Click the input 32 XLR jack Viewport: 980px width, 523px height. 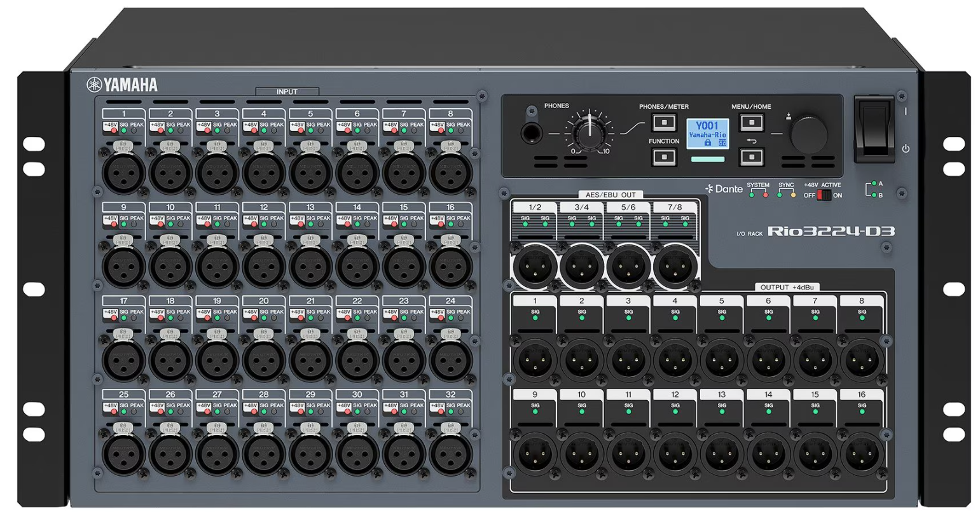pyautogui.click(x=450, y=454)
